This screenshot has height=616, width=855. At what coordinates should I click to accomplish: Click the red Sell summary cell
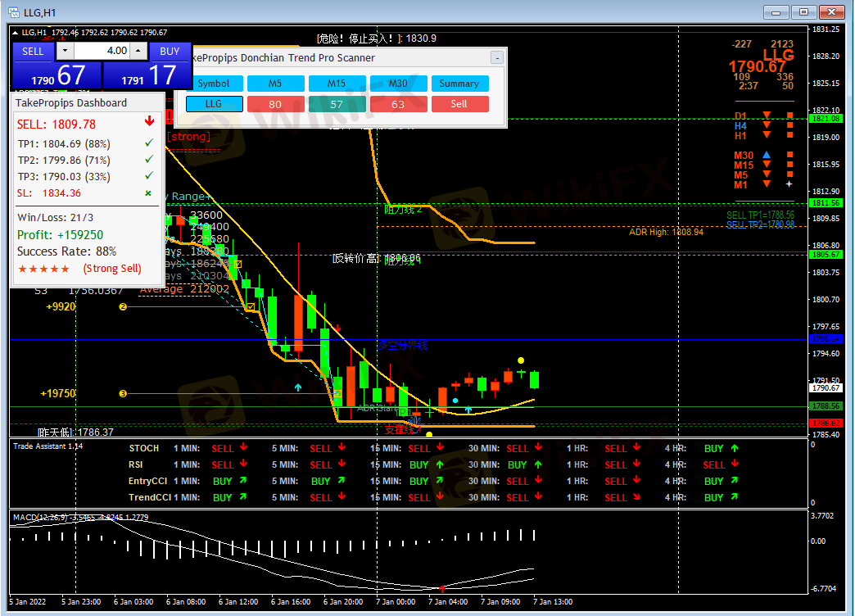(x=459, y=104)
